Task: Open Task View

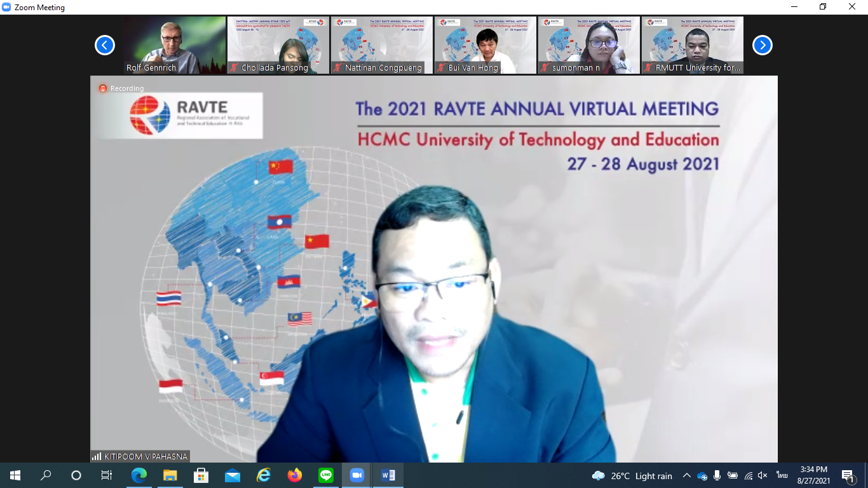Action: pos(107,475)
